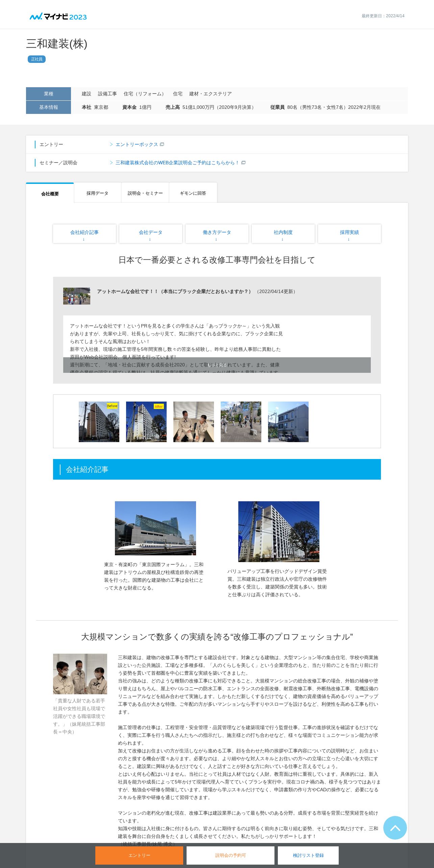This screenshot has height=868, width=434.
Task: Jump to 会社データ section
Action: (x=151, y=234)
